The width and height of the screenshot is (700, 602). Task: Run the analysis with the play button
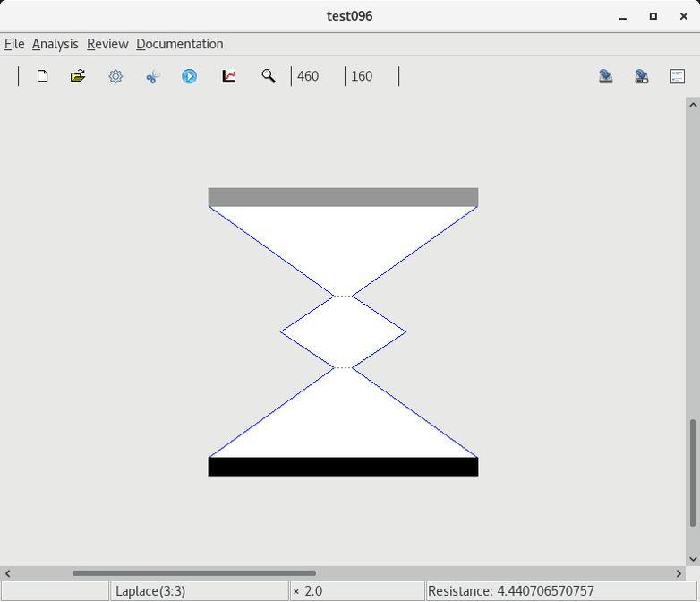tap(189, 76)
